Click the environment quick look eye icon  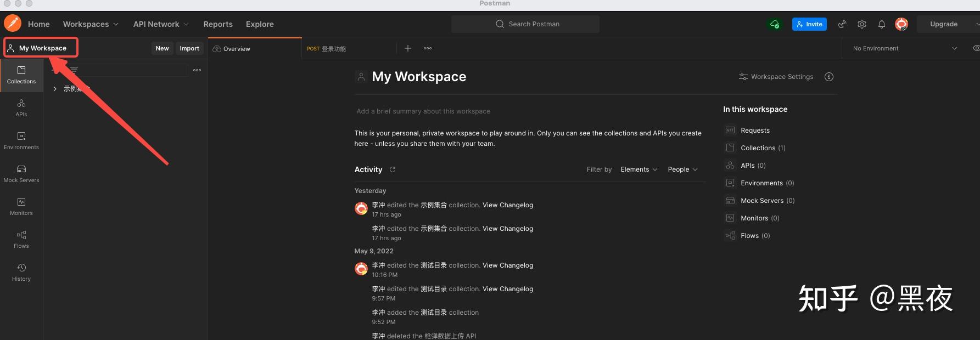coord(976,48)
